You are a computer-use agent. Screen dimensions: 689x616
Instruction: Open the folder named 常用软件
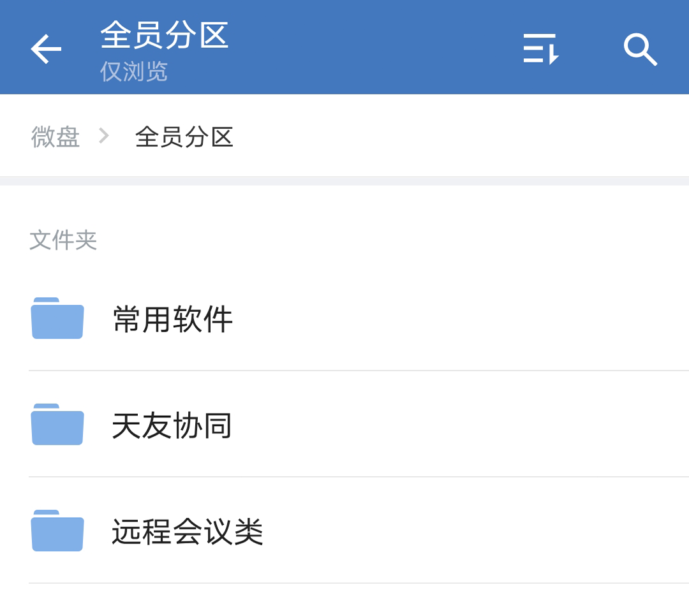coord(172,319)
